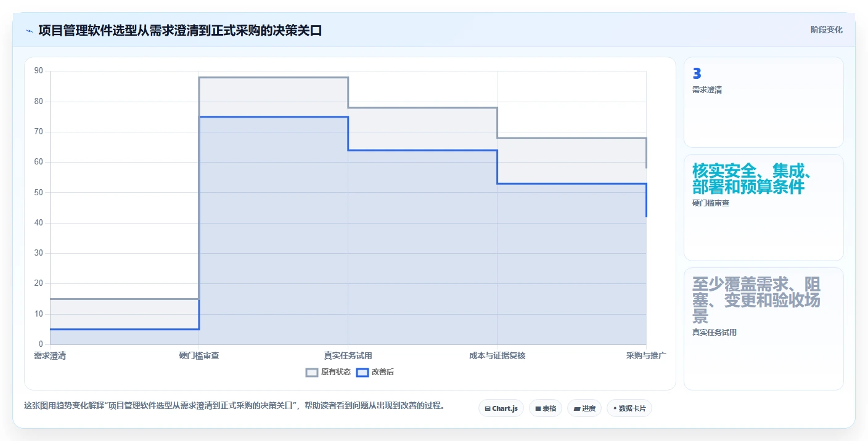Click the chart description sentence below the chart
Screen dimensions: 868x441
234,406
